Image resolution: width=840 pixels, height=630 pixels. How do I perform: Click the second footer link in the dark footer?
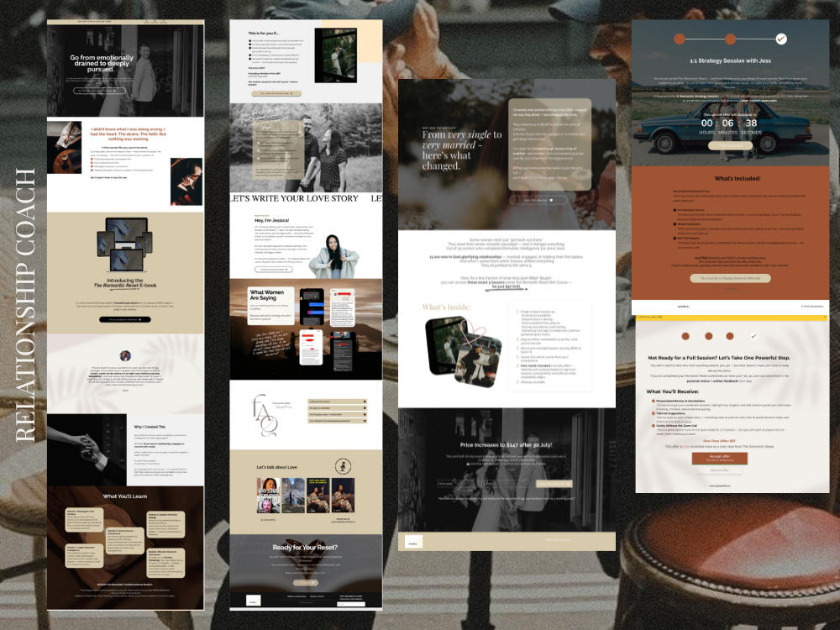pyautogui.click(x=318, y=596)
